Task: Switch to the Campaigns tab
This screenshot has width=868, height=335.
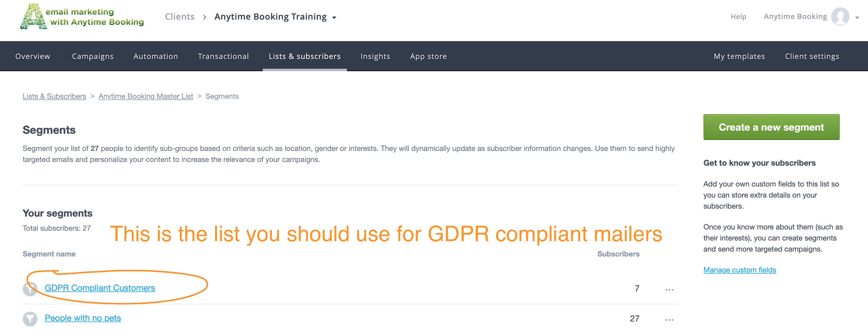Action: [93, 56]
